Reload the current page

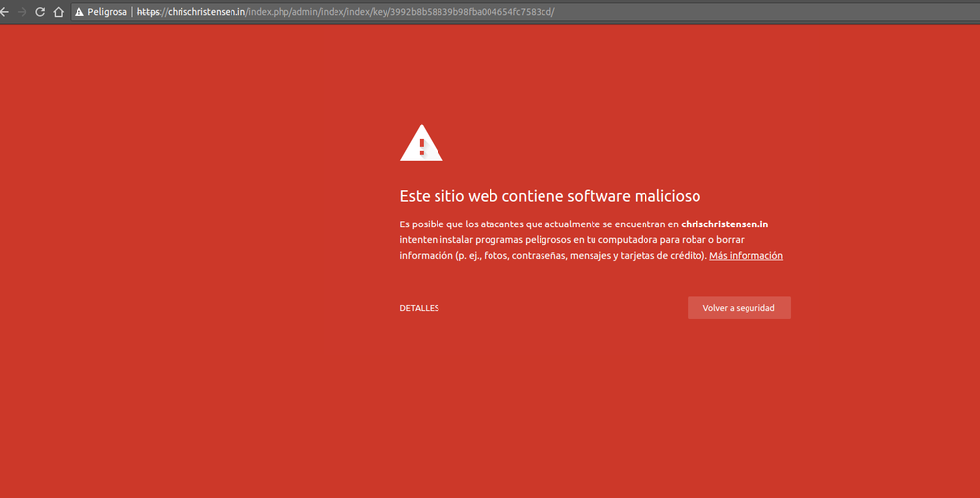[40, 12]
